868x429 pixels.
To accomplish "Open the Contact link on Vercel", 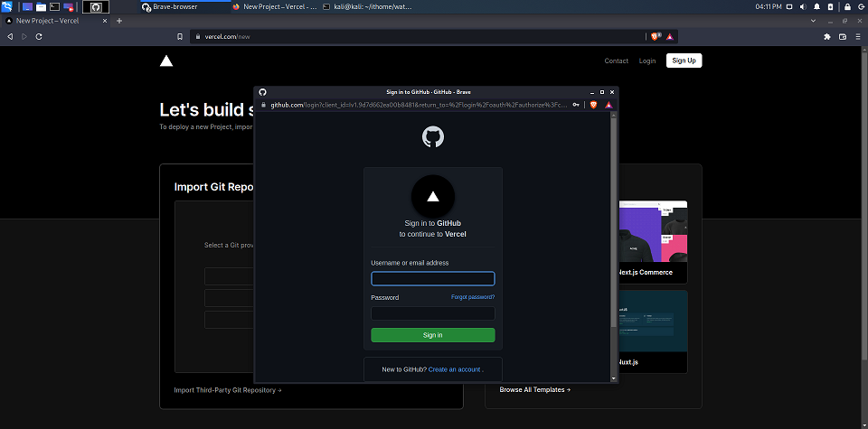I will 616,61.
